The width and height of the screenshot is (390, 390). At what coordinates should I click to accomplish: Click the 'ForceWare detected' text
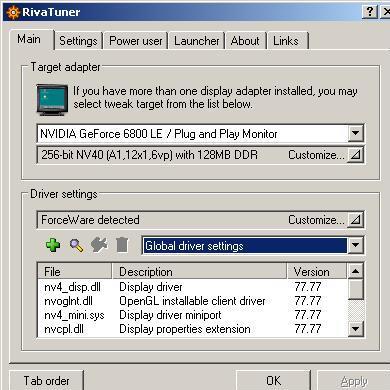tap(90, 220)
